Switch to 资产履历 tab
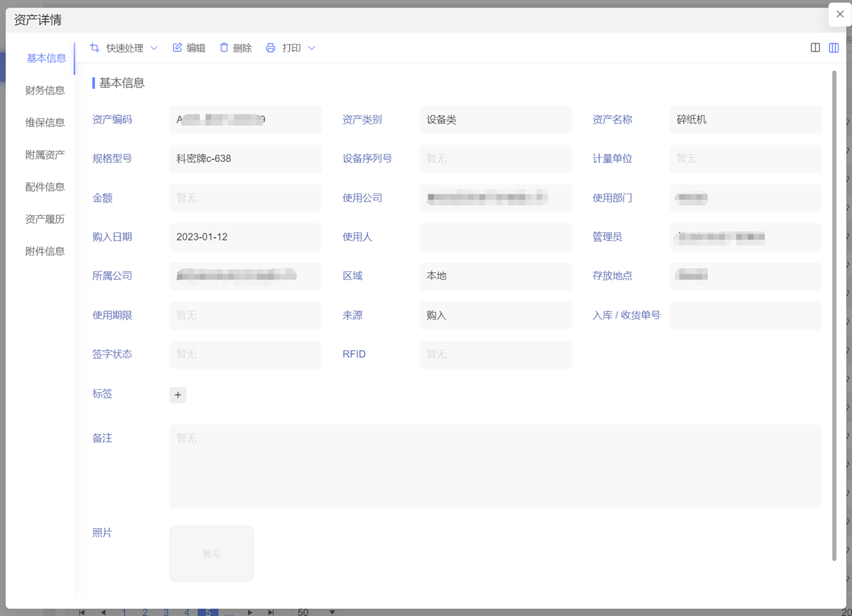 tap(45, 219)
